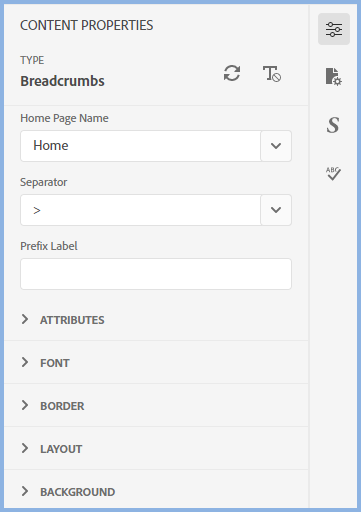Viewport: 361px width, 512px height.
Task: Click the FONT section heading
Action: pos(55,363)
